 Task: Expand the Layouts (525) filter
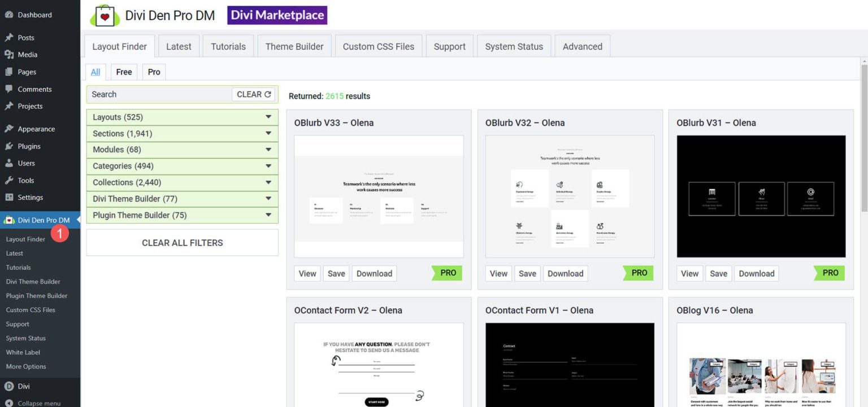click(182, 117)
